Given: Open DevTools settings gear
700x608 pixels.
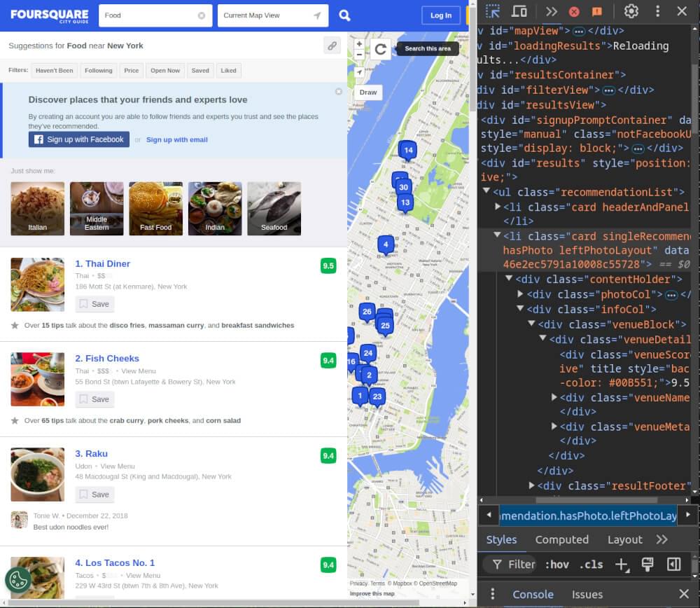Looking at the screenshot, I should [631, 11].
